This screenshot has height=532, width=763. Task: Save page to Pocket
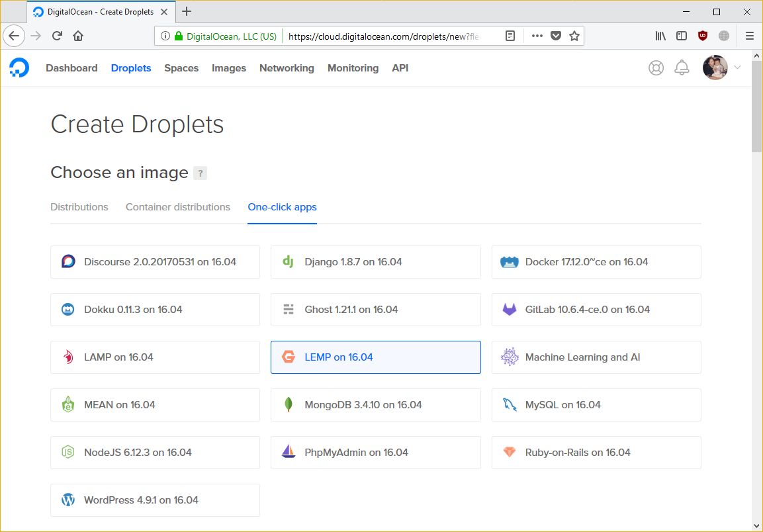[x=556, y=36]
